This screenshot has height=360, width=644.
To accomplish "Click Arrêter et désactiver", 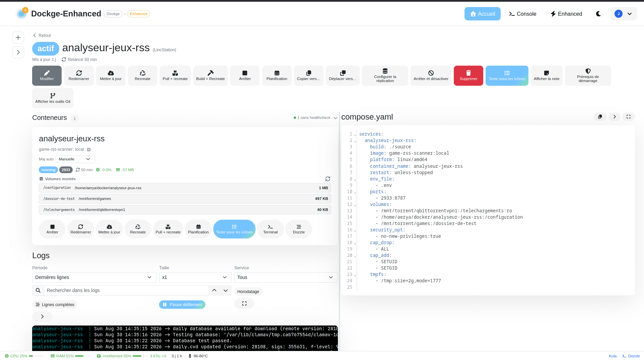I will click(431, 76).
